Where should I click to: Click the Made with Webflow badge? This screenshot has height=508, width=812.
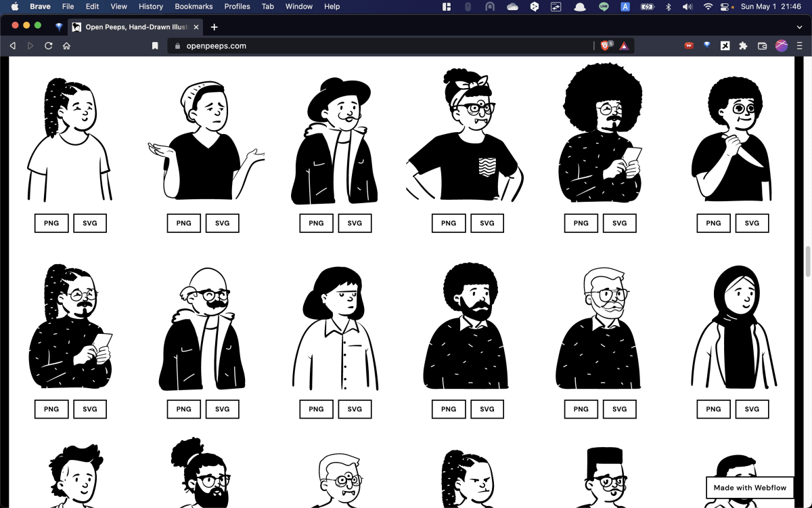750,488
